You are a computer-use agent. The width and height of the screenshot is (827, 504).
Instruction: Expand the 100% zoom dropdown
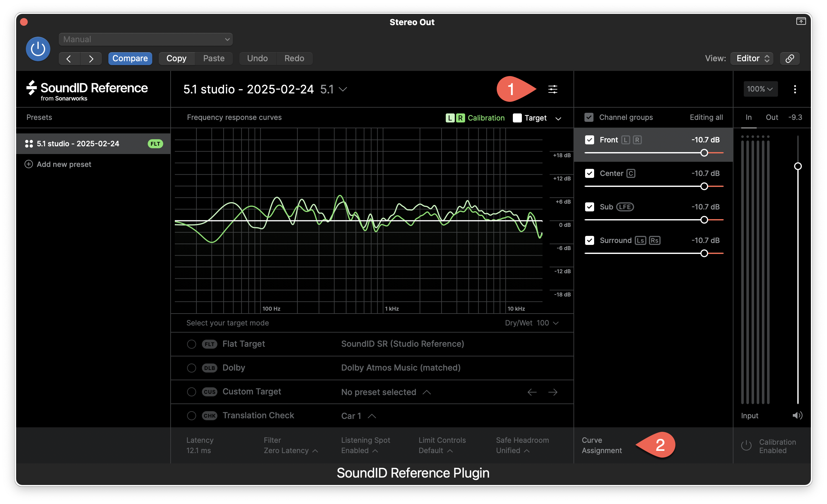[760, 89]
